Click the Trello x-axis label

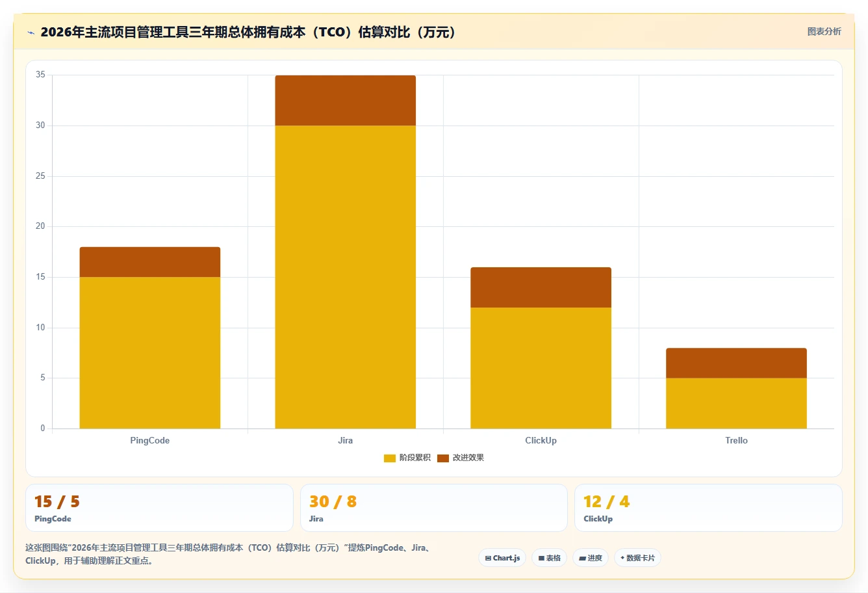tap(737, 440)
